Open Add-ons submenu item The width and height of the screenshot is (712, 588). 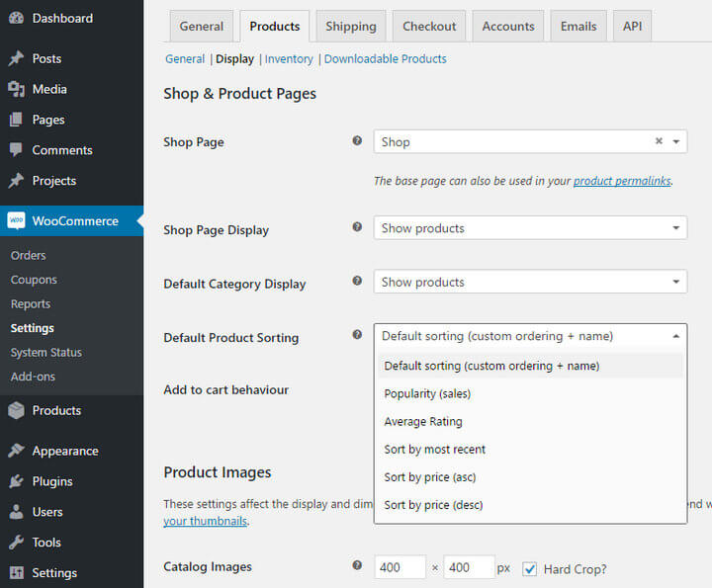33,377
